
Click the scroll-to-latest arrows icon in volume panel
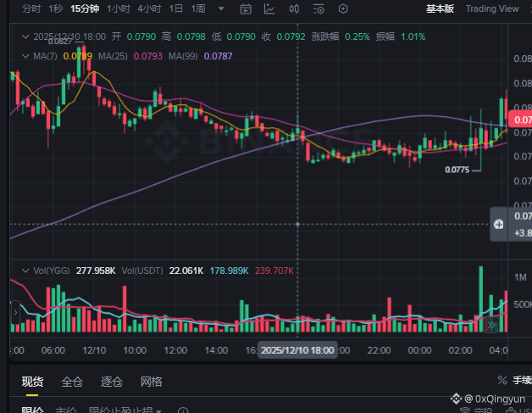pyautogui.click(x=491, y=325)
